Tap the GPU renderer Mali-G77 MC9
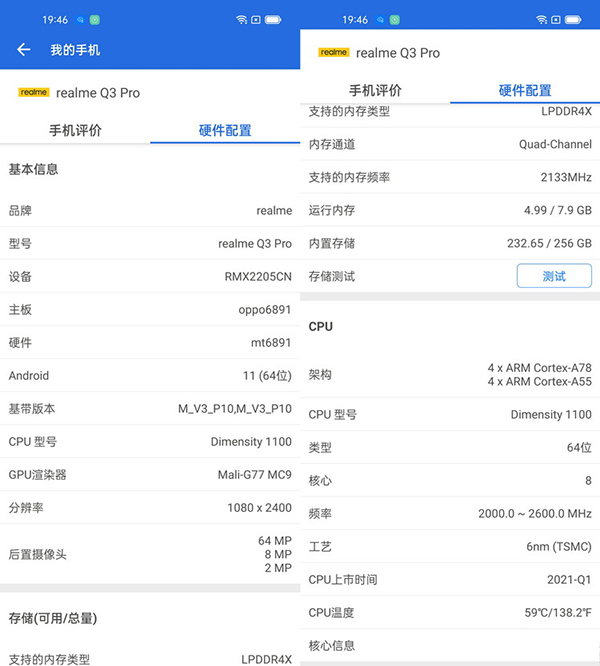The width and height of the screenshot is (600, 666). [254, 474]
